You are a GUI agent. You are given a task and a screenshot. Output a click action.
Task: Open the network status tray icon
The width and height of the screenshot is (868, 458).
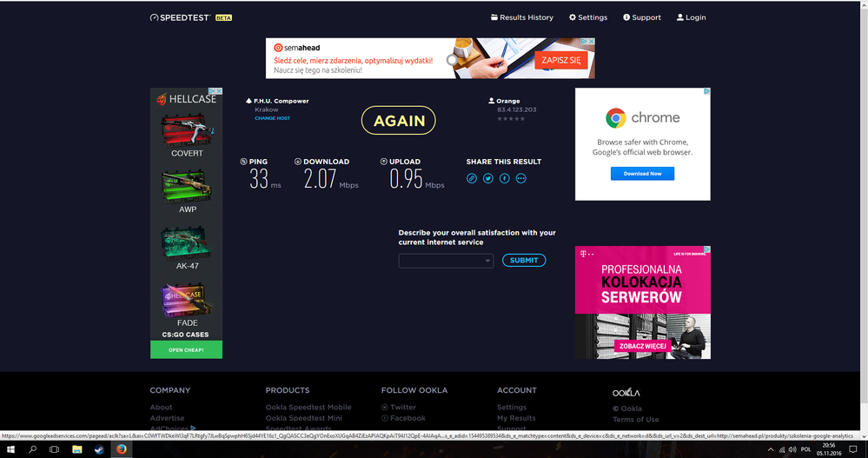click(x=782, y=449)
